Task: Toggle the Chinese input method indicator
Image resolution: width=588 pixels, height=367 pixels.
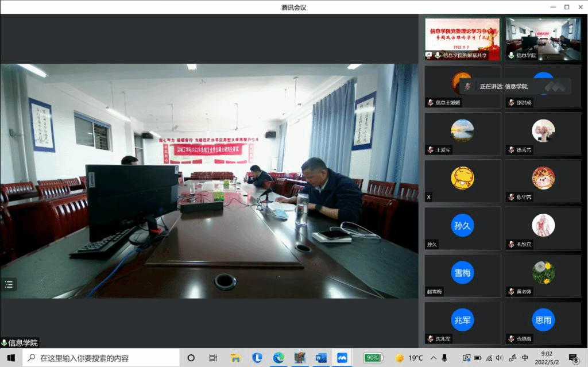Action: pyautogui.click(x=525, y=358)
